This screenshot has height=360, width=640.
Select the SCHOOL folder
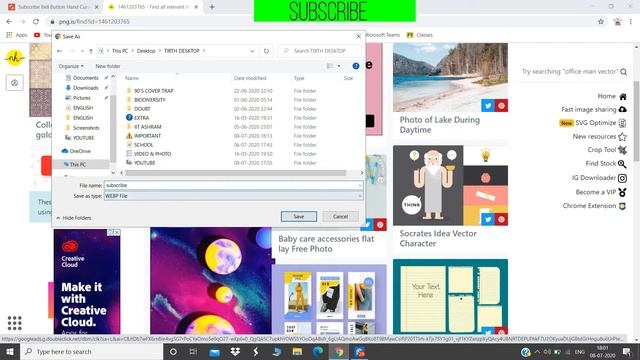(x=143, y=144)
